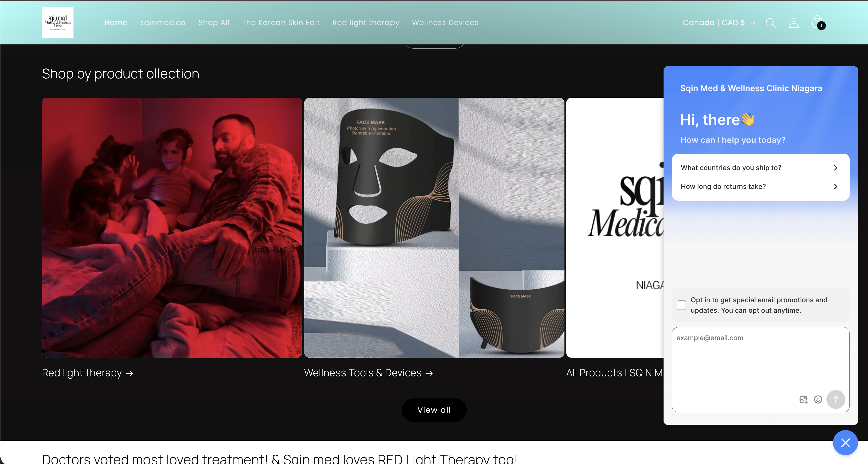Screen dimensions: 868x464
Task: Close the chat widget with blue X button
Action: pos(846,443)
